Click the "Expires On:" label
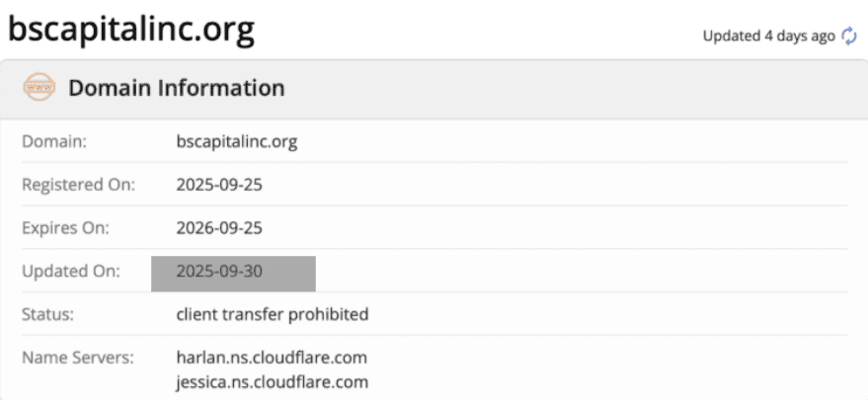Image resolution: width=868 pixels, height=410 pixels. [x=64, y=227]
